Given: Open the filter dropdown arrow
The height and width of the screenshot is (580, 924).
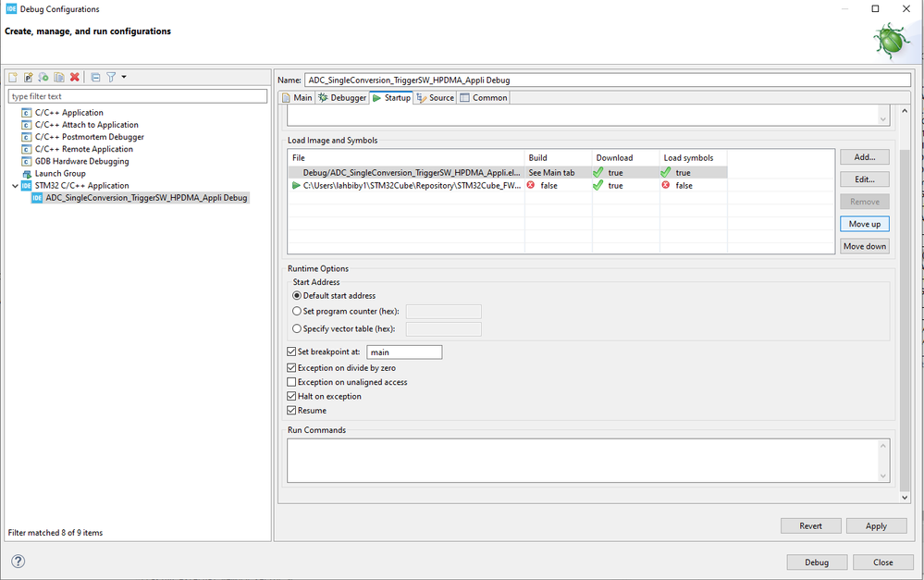Looking at the screenshot, I should (124, 77).
